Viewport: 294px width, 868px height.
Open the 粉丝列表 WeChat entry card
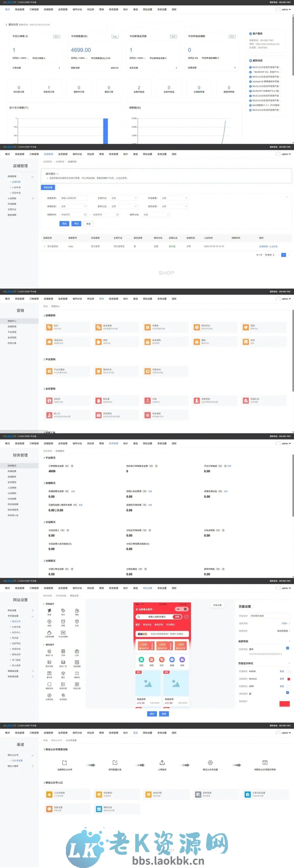pos(166,794)
